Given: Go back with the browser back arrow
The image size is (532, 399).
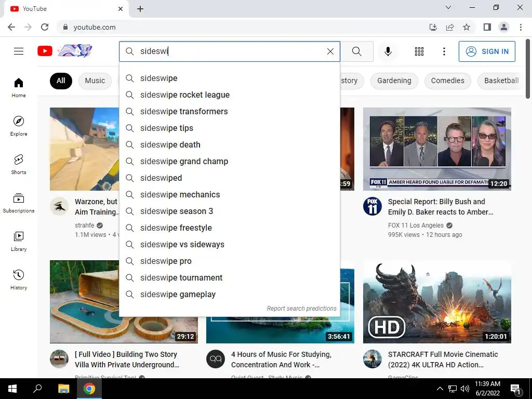Looking at the screenshot, I should point(11,27).
